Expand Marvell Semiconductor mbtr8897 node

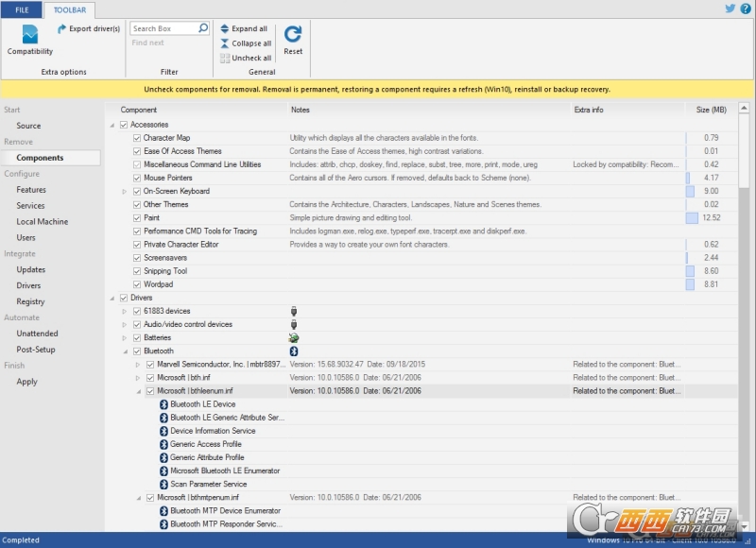coord(138,365)
